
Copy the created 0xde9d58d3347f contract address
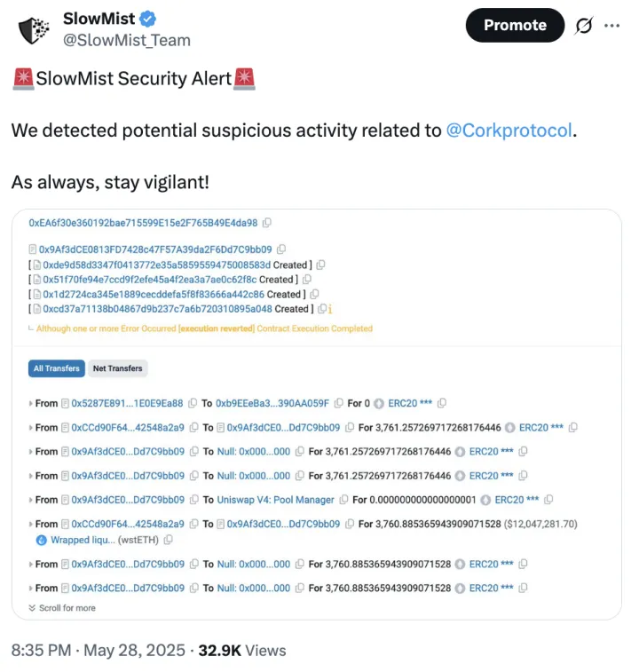(320, 265)
